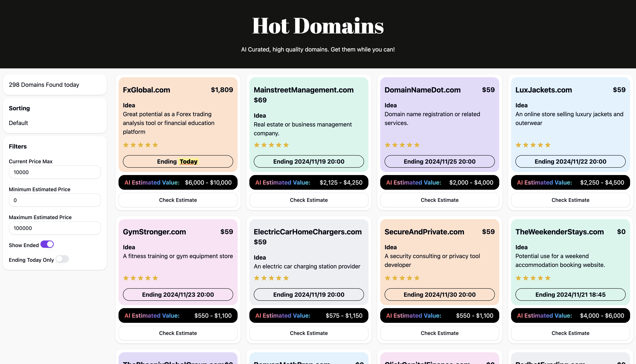Click stars on TheWeekenderStays.com card
636x364 pixels.
coord(533,278)
